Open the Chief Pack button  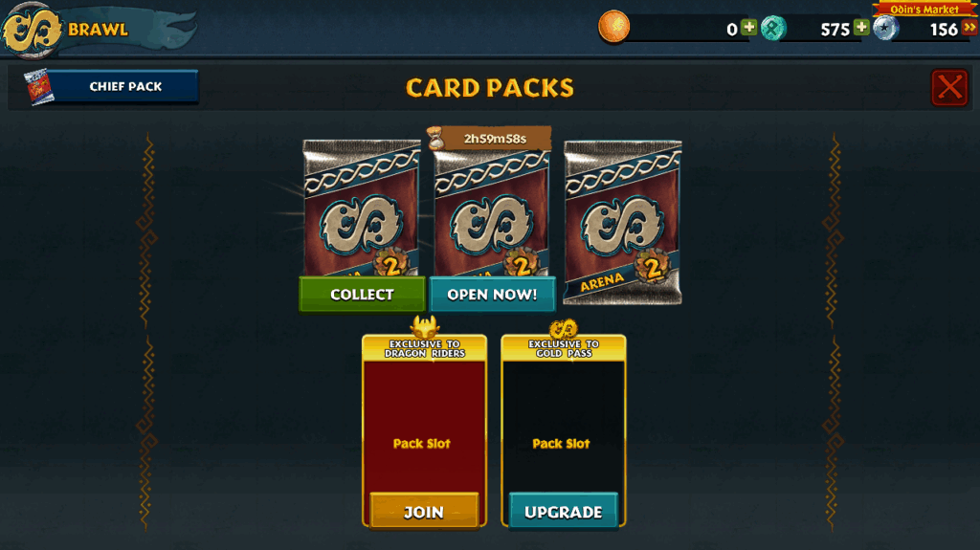[x=124, y=86]
